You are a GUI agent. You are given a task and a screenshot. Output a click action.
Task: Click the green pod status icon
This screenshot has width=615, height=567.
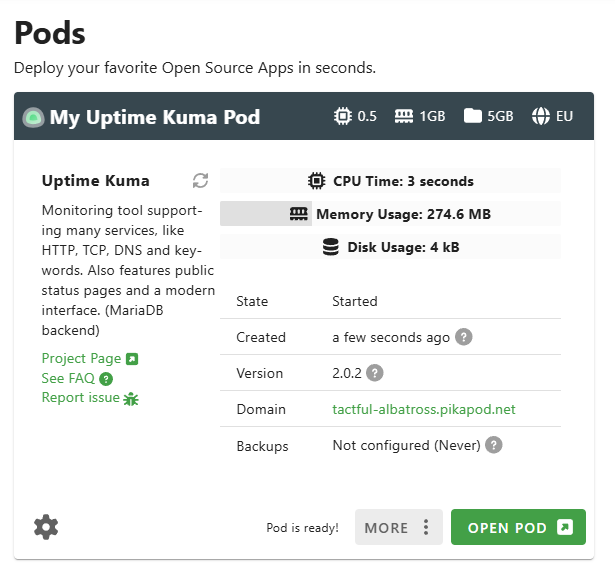coord(33,117)
